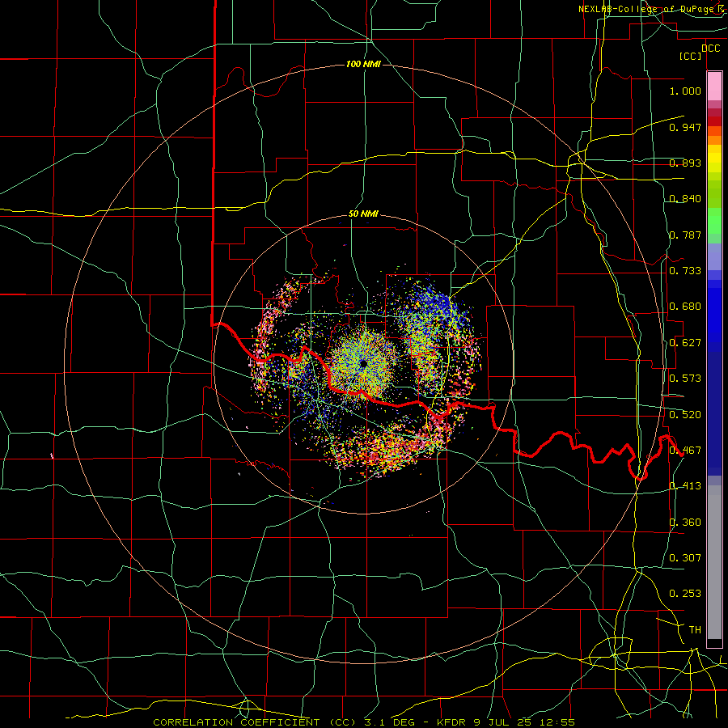Click the pink band of the color bar
Image resolution: width=728 pixels, height=728 pixels.
(714, 87)
